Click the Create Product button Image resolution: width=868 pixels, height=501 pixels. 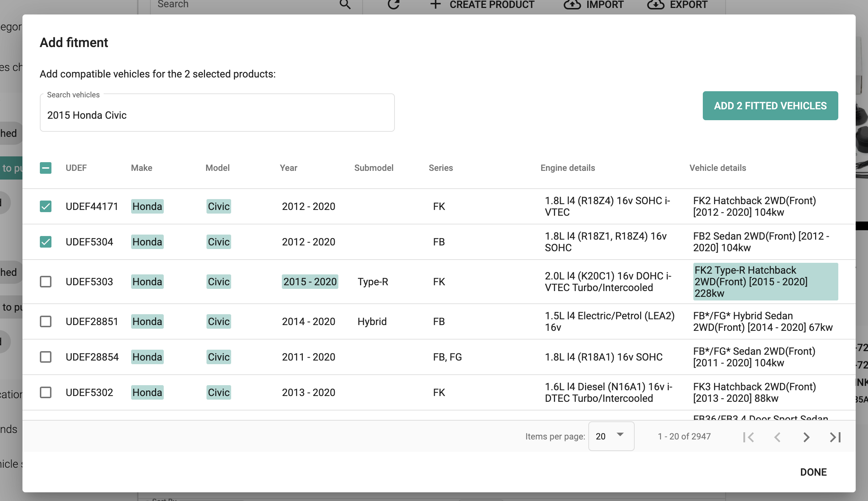click(482, 4)
